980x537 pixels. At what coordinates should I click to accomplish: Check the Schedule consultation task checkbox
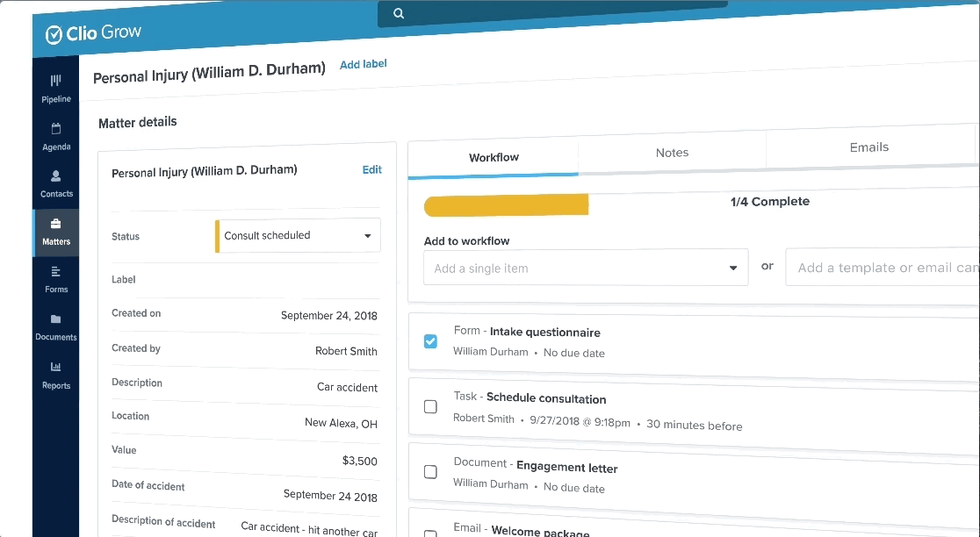point(430,406)
